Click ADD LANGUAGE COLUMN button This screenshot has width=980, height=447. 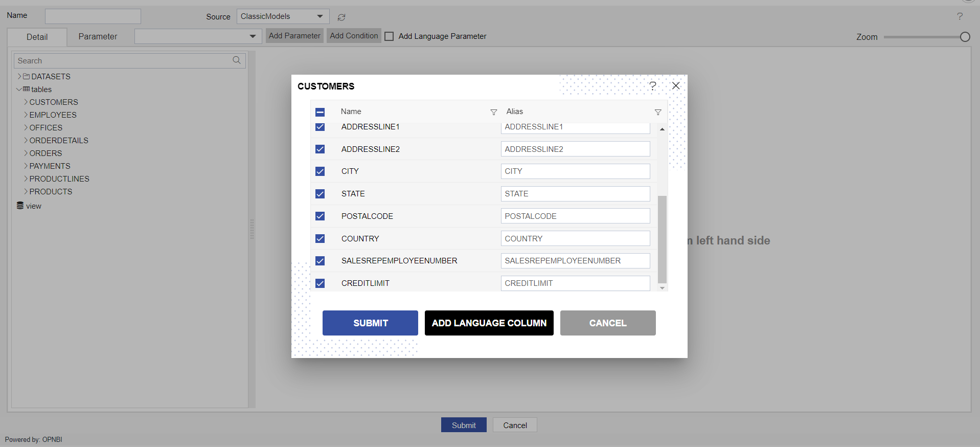tap(489, 323)
